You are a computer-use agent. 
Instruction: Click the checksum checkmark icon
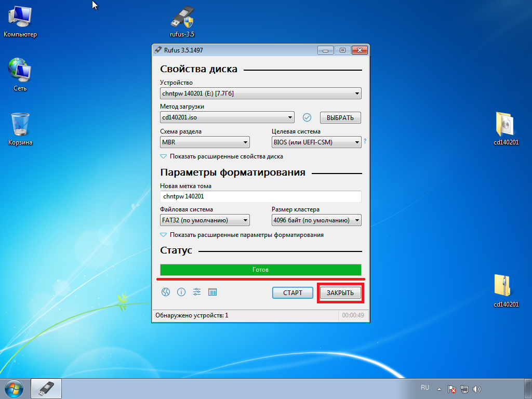(307, 117)
